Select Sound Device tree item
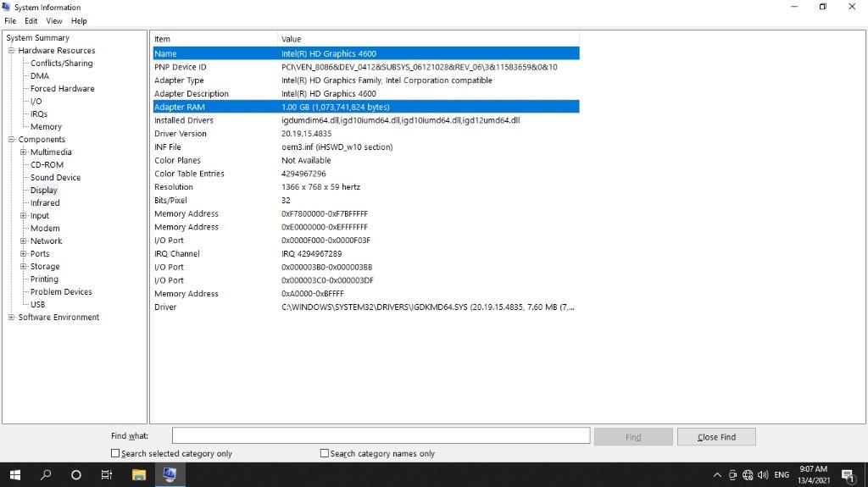This screenshot has width=868, height=487. pos(55,178)
